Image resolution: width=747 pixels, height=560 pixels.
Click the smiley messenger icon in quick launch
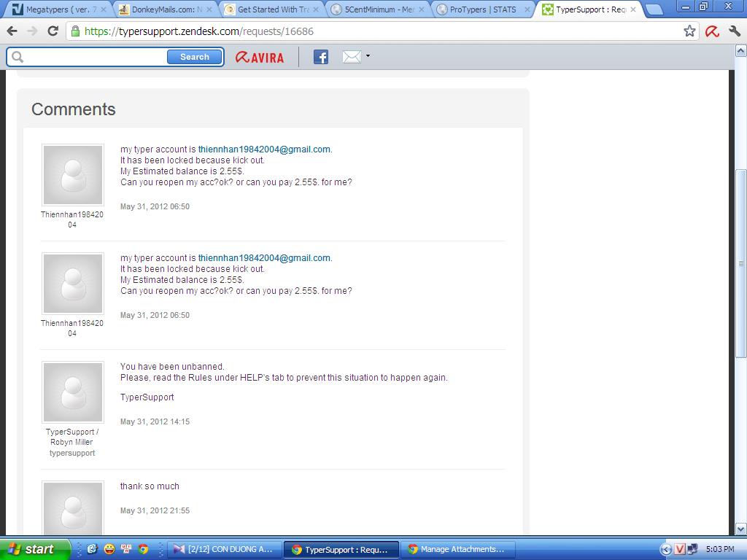109,550
